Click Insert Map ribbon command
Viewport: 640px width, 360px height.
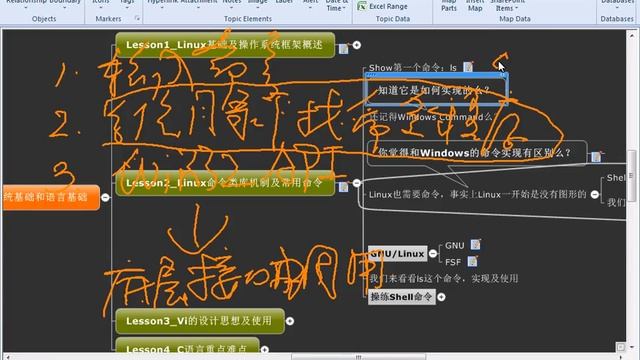click(x=475, y=6)
